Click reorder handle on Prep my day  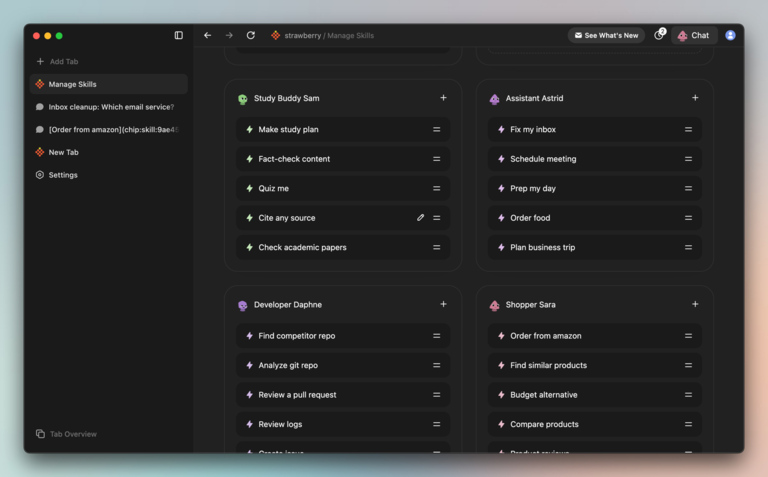pyautogui.click(x=688, y=188)
